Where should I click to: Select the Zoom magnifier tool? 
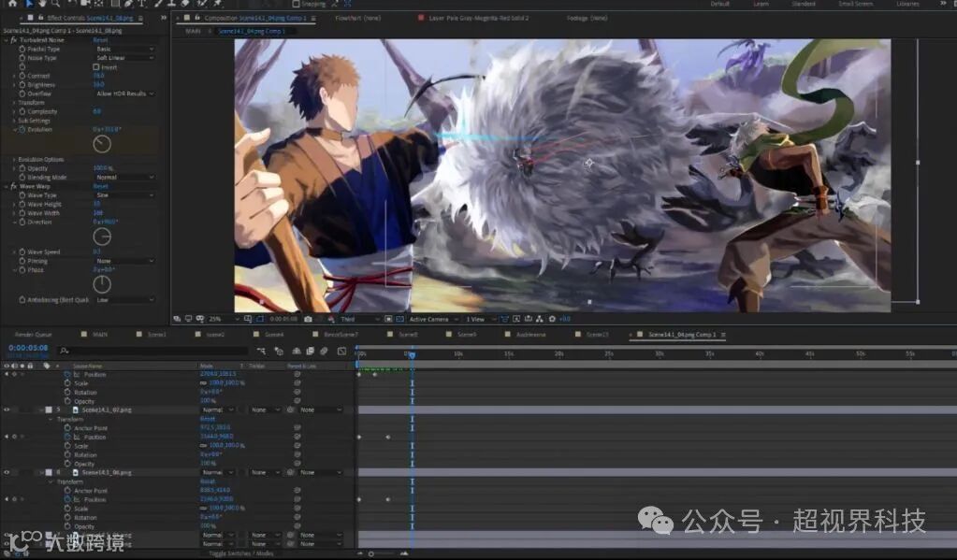[55, 4]
